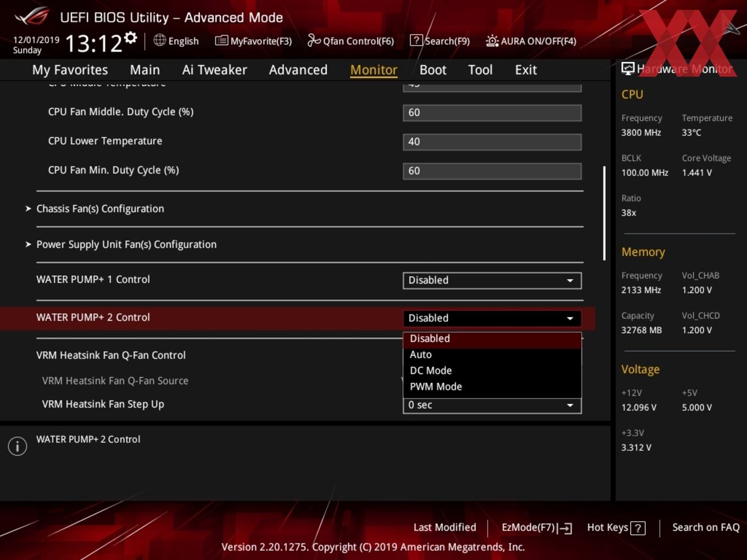The width and height of the screenshot is (747, 560).
Task: Click the date 12/01/2019 Sunday
Action: [36, 45]
